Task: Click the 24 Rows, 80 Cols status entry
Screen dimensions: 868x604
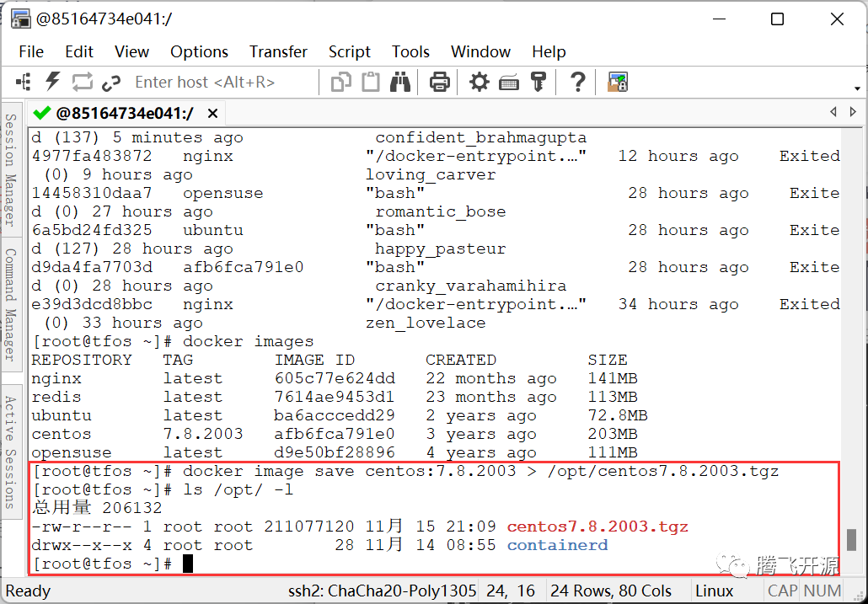Action: pyautogui.click(x=611, y=591)
